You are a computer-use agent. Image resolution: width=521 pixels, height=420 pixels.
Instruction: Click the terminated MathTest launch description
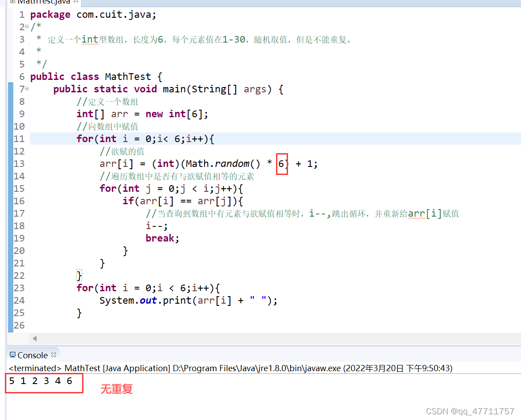pos(231,368)
